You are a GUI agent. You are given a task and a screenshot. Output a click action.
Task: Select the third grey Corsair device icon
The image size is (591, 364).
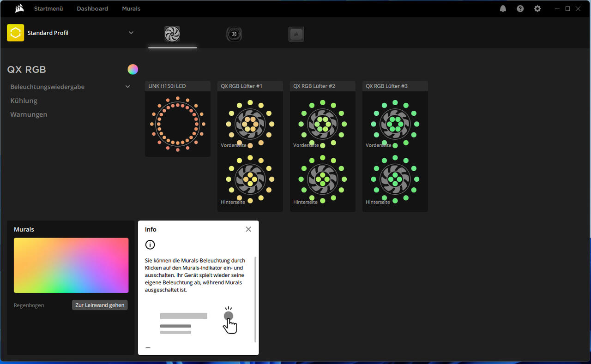click(x=296, y=34)
